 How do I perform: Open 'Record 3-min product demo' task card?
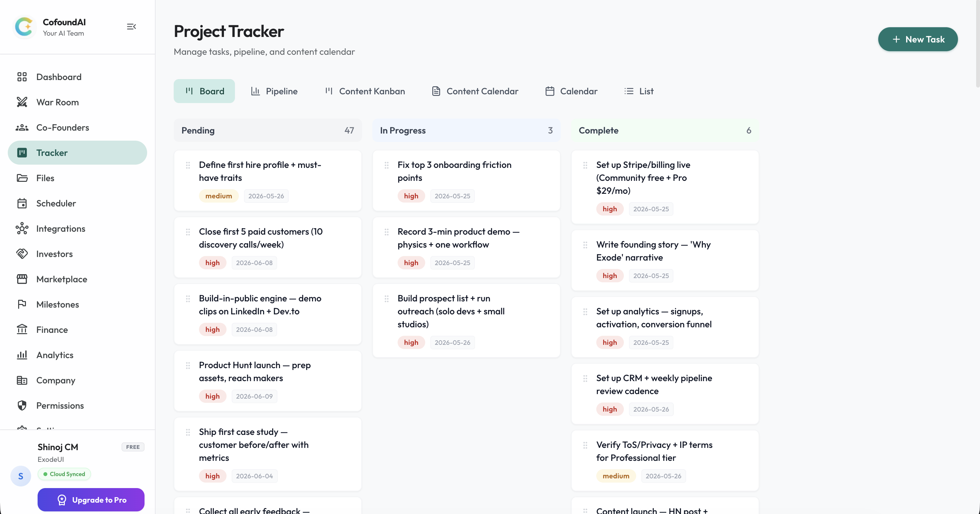point(466,247)
